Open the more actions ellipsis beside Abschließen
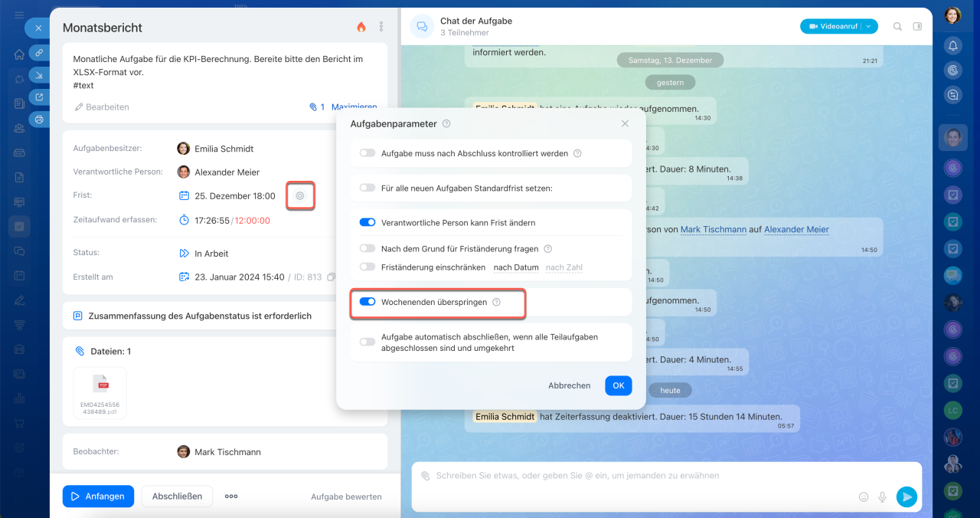The image size is (980, 518). [x=231, y=497]
